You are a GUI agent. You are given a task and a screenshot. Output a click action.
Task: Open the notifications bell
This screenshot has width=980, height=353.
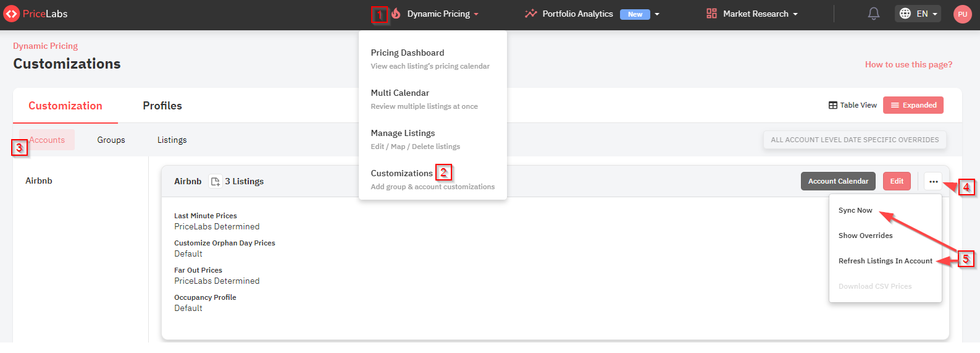873,14
